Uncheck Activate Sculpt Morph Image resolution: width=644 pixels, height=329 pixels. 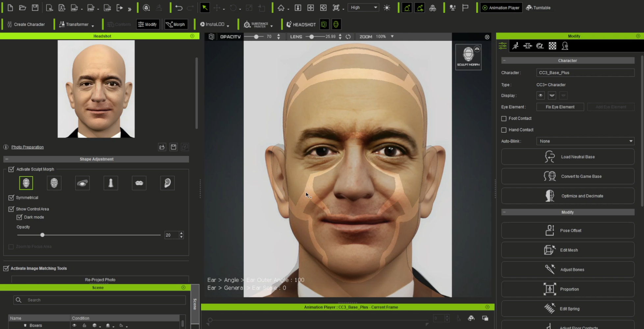(11, 169)
